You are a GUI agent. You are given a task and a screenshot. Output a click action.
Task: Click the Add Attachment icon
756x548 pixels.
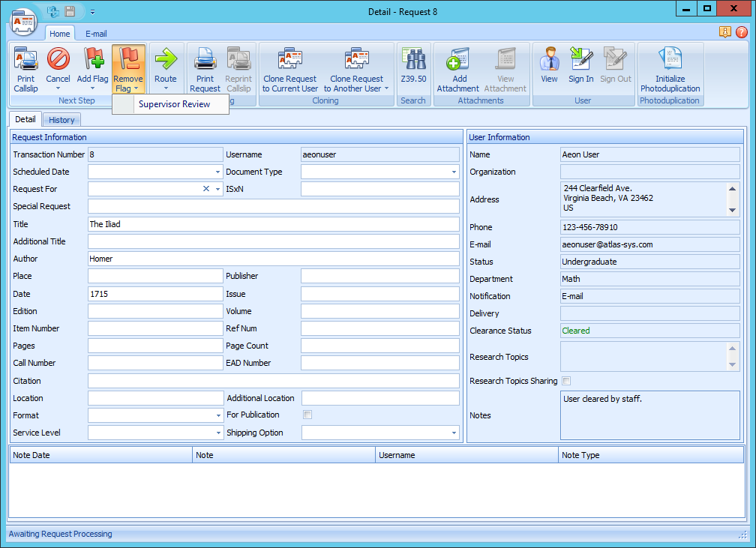[457, 60]
